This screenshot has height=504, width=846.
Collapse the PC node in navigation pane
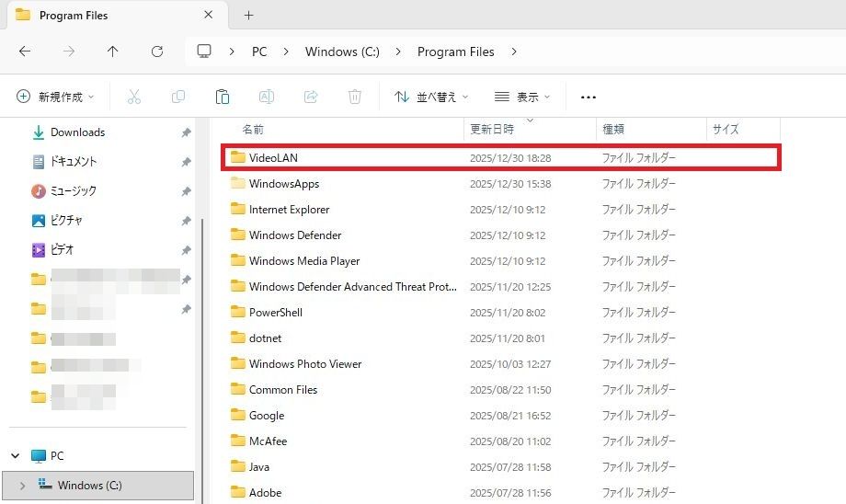(x=16, y=456)
